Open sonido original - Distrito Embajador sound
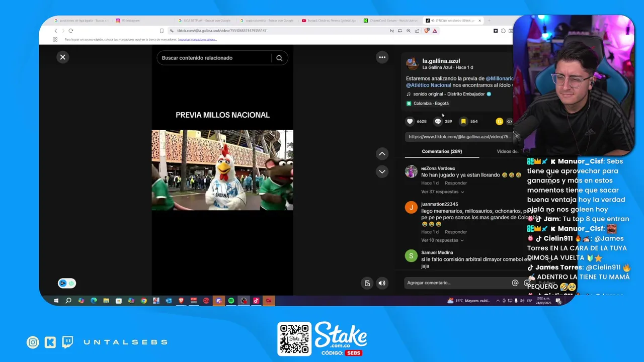Image resolution: width=644 pixels, height=362 pixels. 449,94
